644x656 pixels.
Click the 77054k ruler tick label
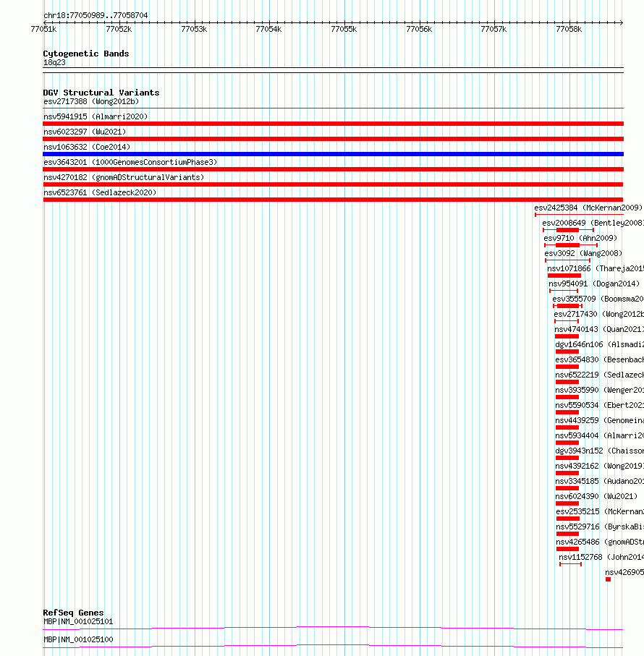point(268,29)
